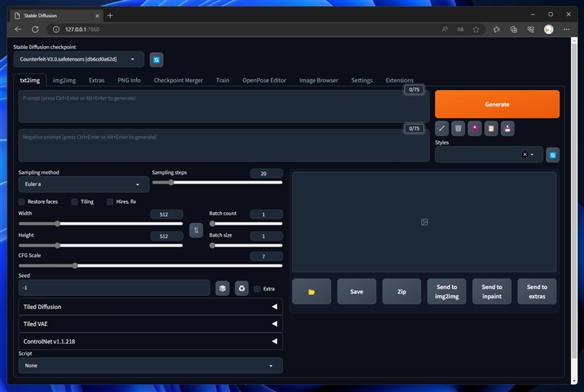Click the clipboard apply-styles icon
This screenshot has height=392, width=584.
click(x=491, y=128)
